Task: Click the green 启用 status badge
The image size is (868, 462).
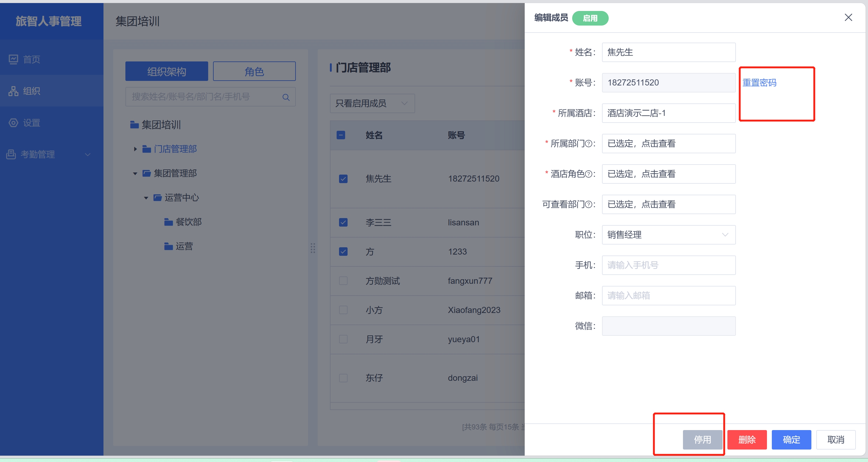Action: pos(590,18)
